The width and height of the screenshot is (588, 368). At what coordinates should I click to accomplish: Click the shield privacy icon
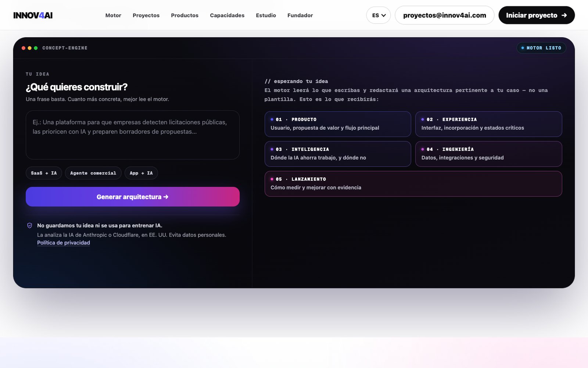[x=30, y=226]
